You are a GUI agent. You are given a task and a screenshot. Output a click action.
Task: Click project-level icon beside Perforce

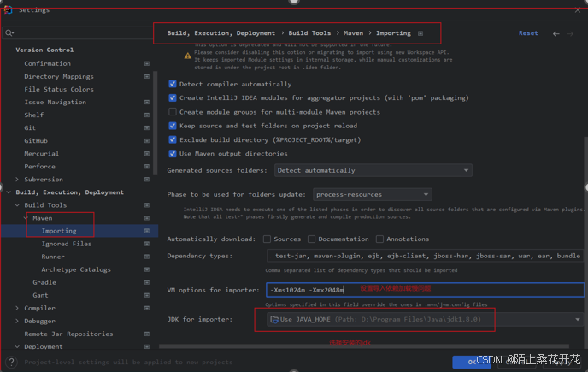147,166
